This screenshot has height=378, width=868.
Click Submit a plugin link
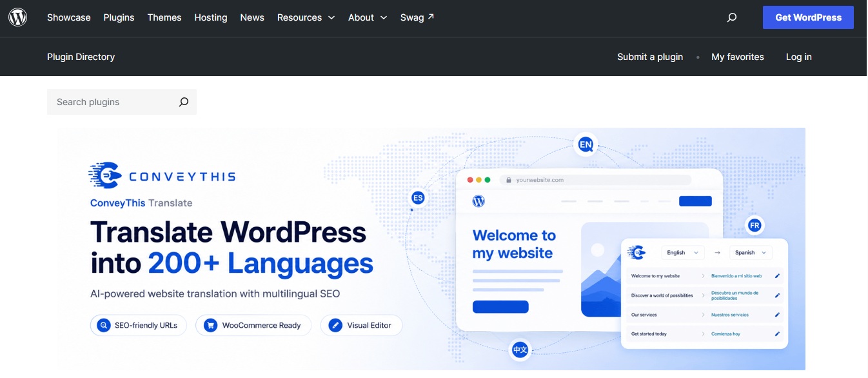tap(650, 57)
